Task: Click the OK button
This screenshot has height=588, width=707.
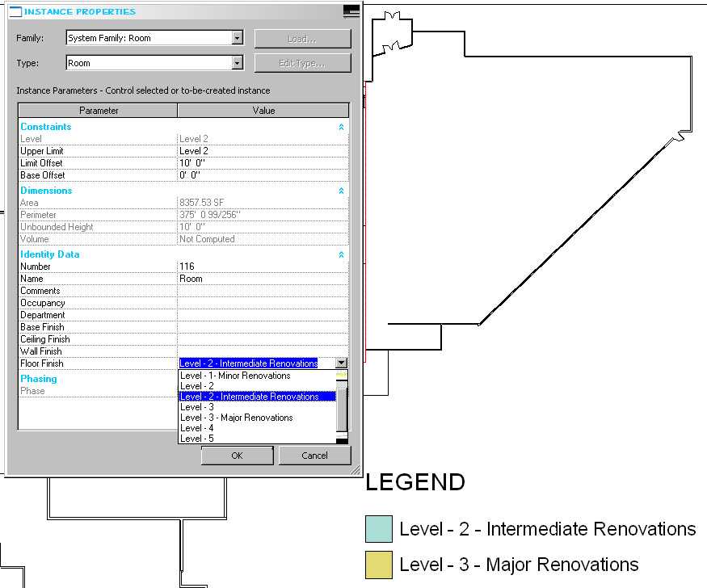Action: click(238, 456)
